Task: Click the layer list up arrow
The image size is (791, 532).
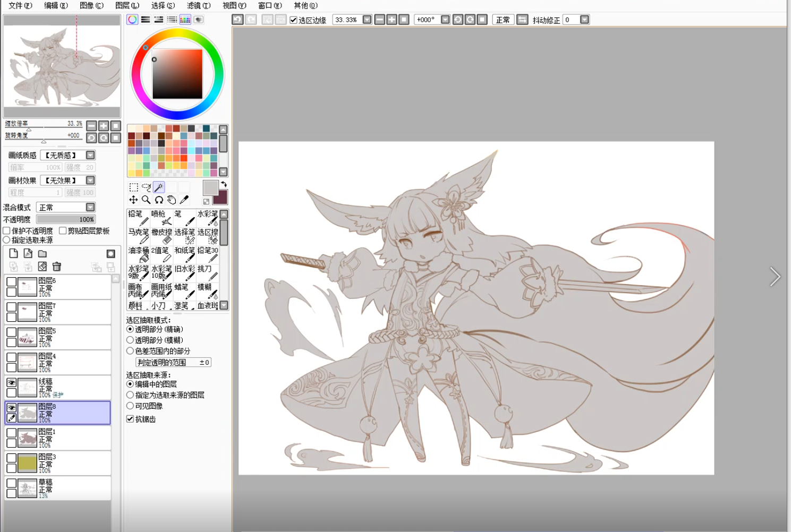Action: coord(116,278)
